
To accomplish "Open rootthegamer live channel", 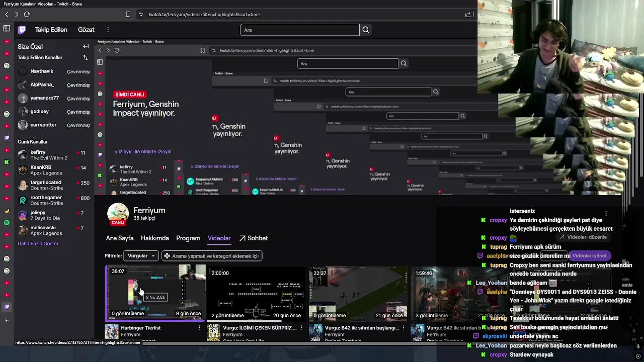I will pyautogui.click(x=54, y=200).
